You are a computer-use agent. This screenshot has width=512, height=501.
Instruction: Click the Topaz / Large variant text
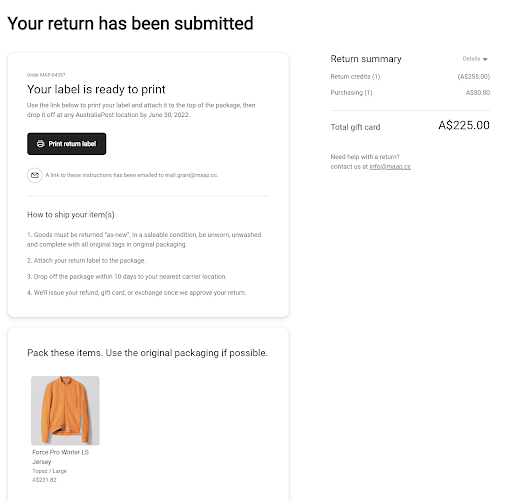click(x=50, y=471)
